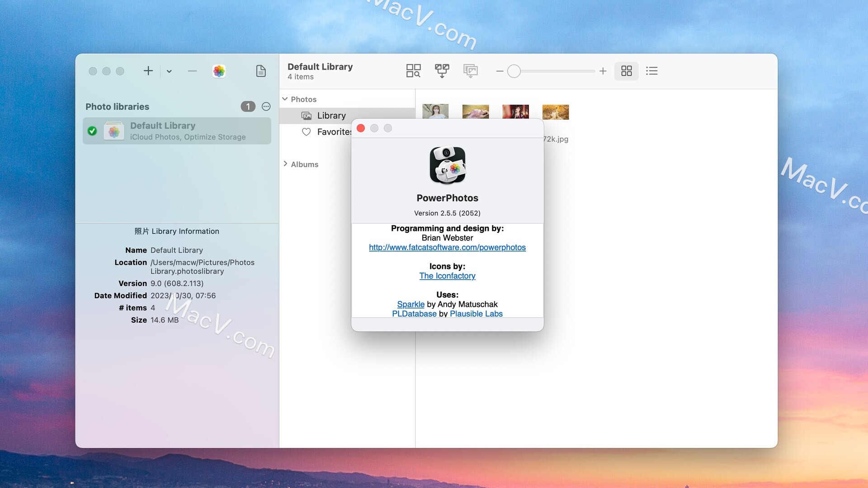Click the thumbnail size slider knob
This screenshot has width=868, height=488.
[514, 71]
